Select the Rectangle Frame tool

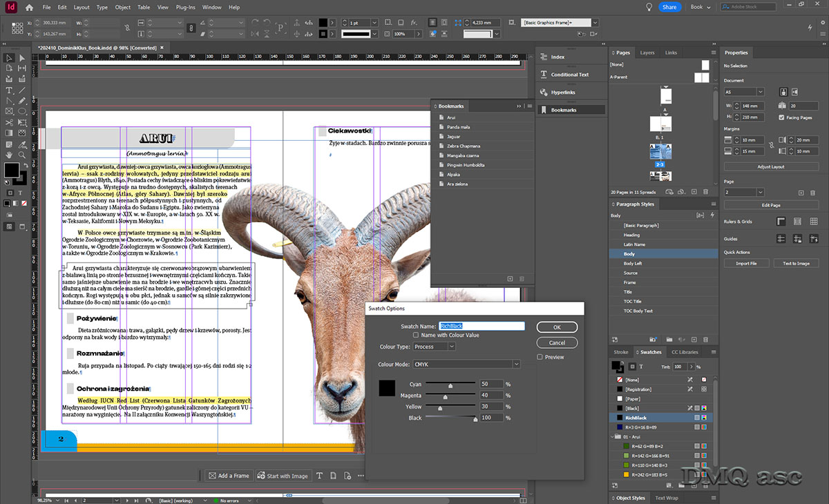[10, 112]
